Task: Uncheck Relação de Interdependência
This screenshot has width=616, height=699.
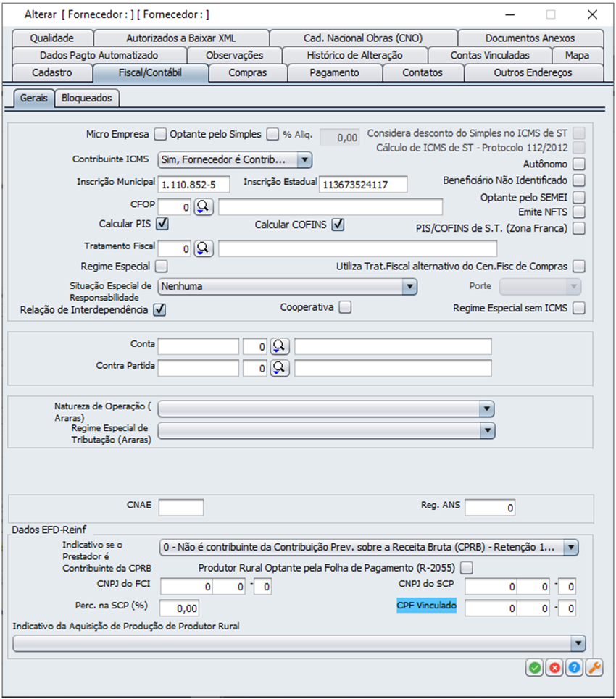Action: click(159, 309)
